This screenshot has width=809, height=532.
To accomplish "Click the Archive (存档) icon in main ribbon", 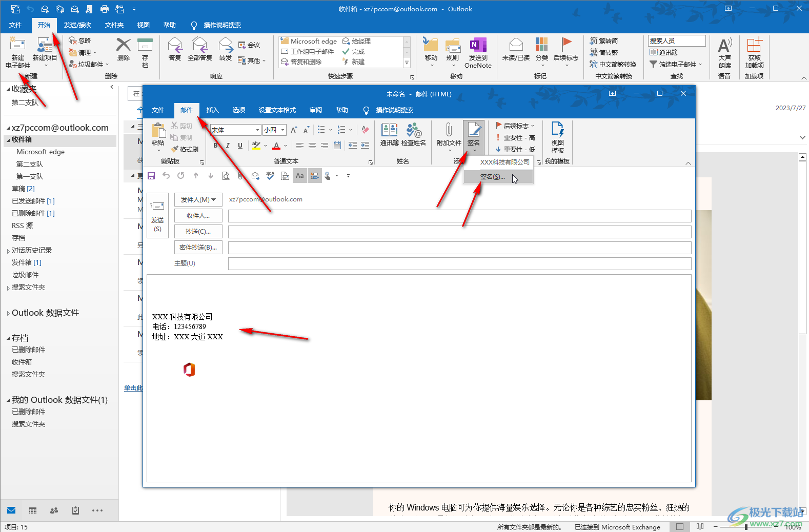I will [x=145, y=45].
